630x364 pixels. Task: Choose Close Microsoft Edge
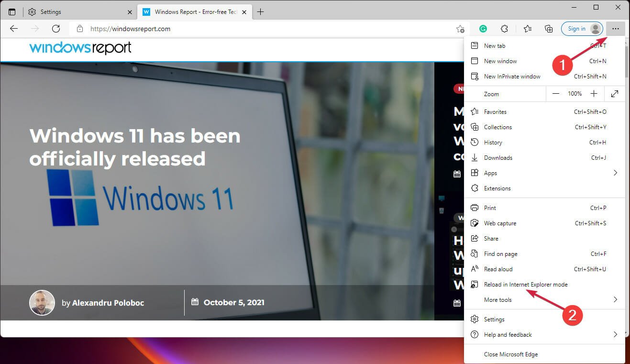tap(544, 354)
